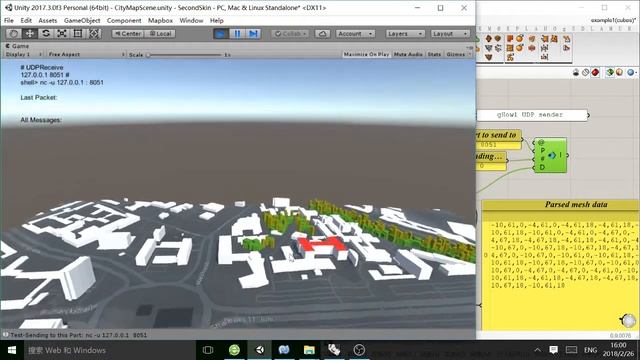This screenshot has width=640, height=360.
Task: Pause the running game
Action: [x=237, y=33]
